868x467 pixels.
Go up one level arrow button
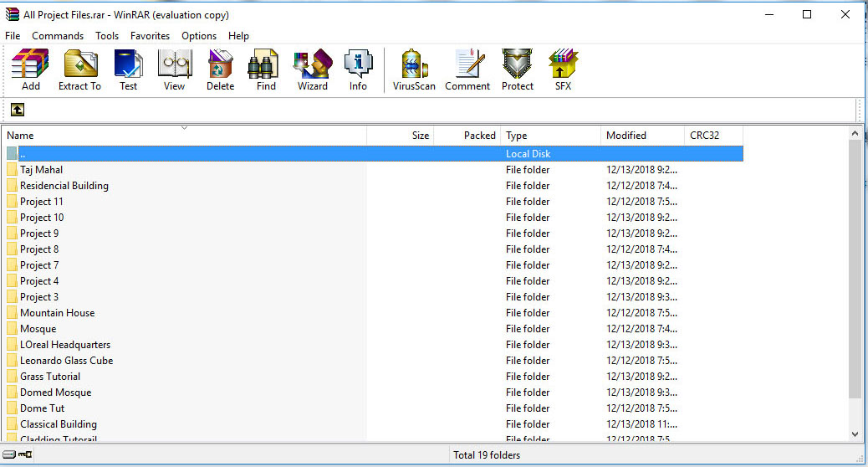coord(18,110)
